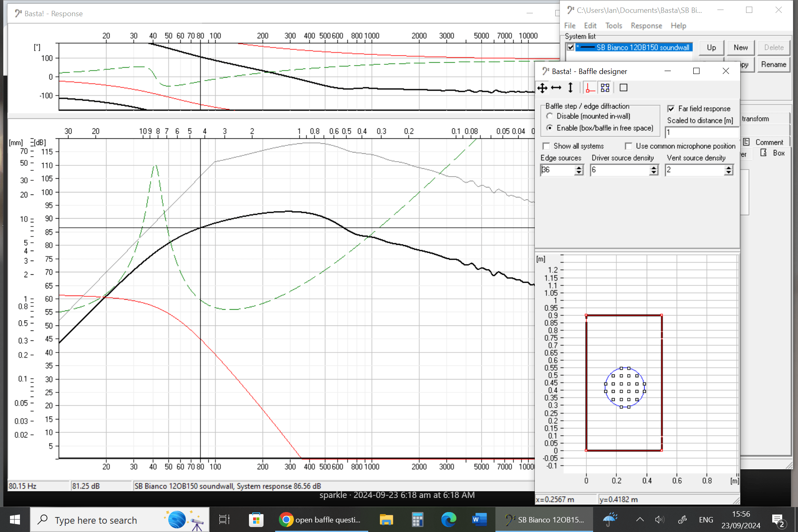This screenshot has width=798, height=532.
Task: Click the Cortana search highlights icon
Action: [x=185, y=520]
